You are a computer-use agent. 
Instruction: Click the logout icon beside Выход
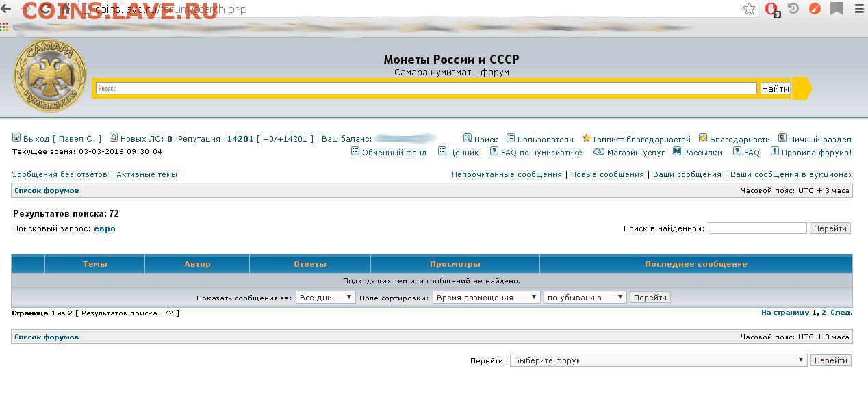coord(16,137)
